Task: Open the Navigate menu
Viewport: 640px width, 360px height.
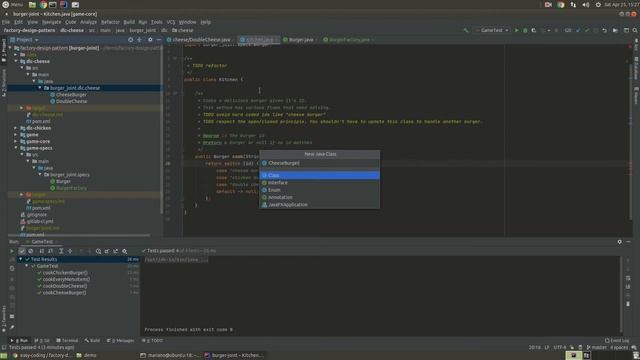Action: (x=51, y=22)
